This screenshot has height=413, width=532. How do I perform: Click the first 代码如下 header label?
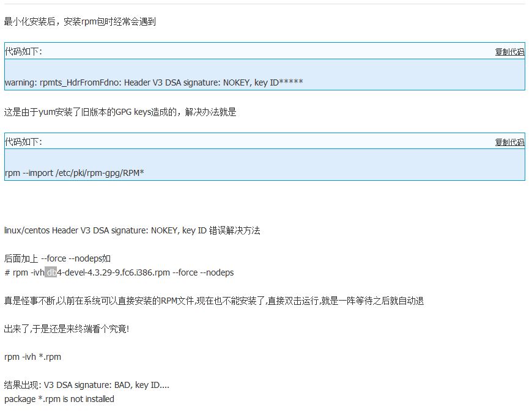(23, 52)
